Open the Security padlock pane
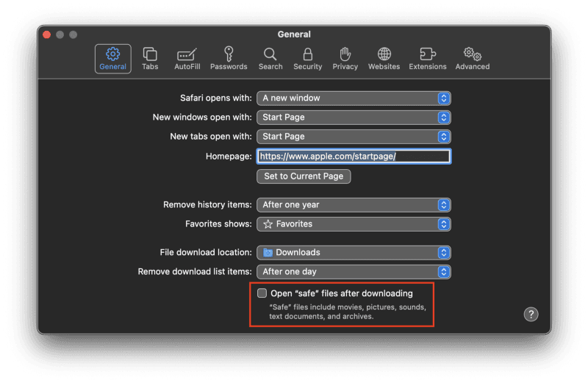The height and width of the screenshot is (383, 588). pyautogui.click(x=307, y=58)
